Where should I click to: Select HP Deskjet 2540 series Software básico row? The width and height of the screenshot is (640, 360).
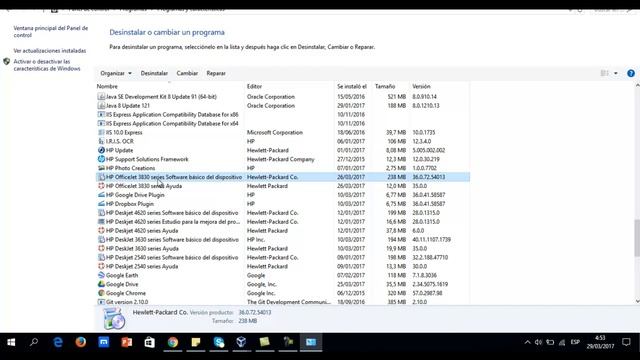click(282, 258)
